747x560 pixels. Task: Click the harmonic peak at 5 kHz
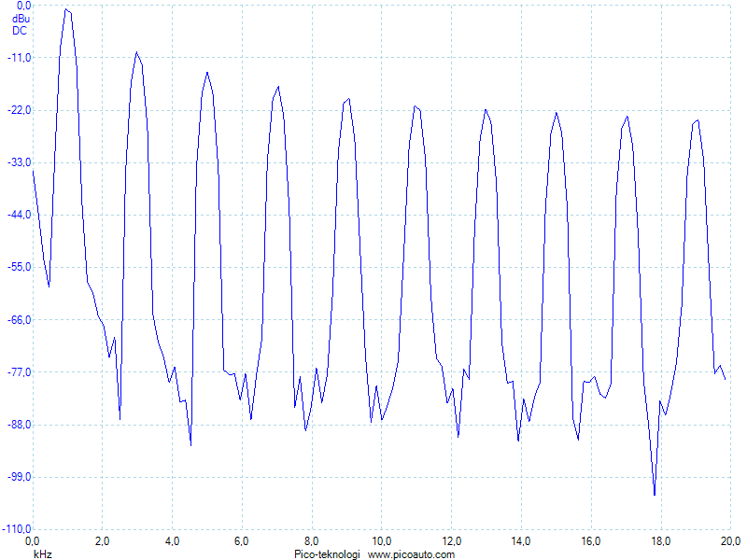[x=207, y=73]
